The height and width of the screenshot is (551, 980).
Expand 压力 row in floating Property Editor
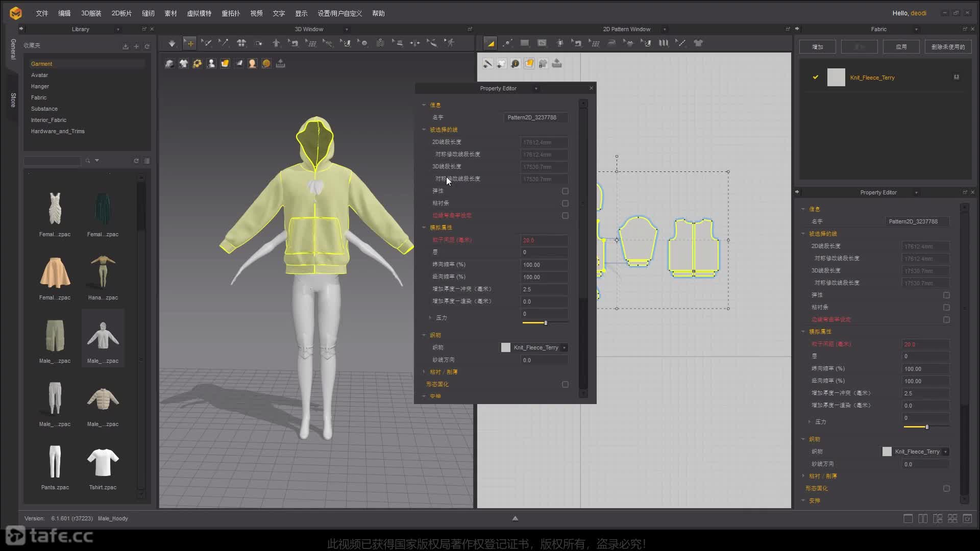pos(430,317)
